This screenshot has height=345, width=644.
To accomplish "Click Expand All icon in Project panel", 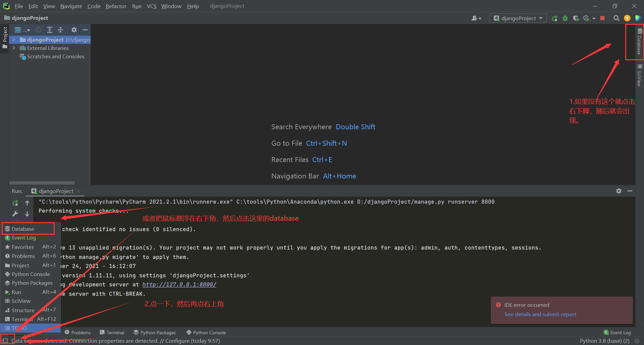I will tap(50, 30).
